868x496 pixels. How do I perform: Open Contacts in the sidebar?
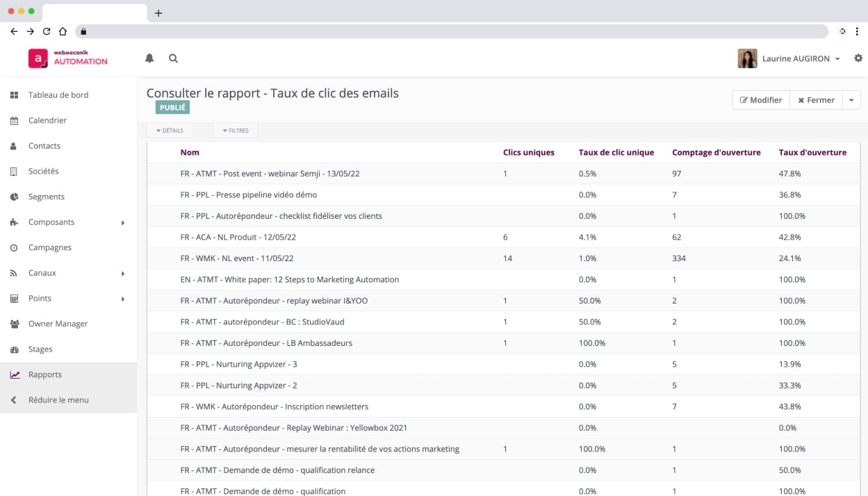(x=44, y=146)
